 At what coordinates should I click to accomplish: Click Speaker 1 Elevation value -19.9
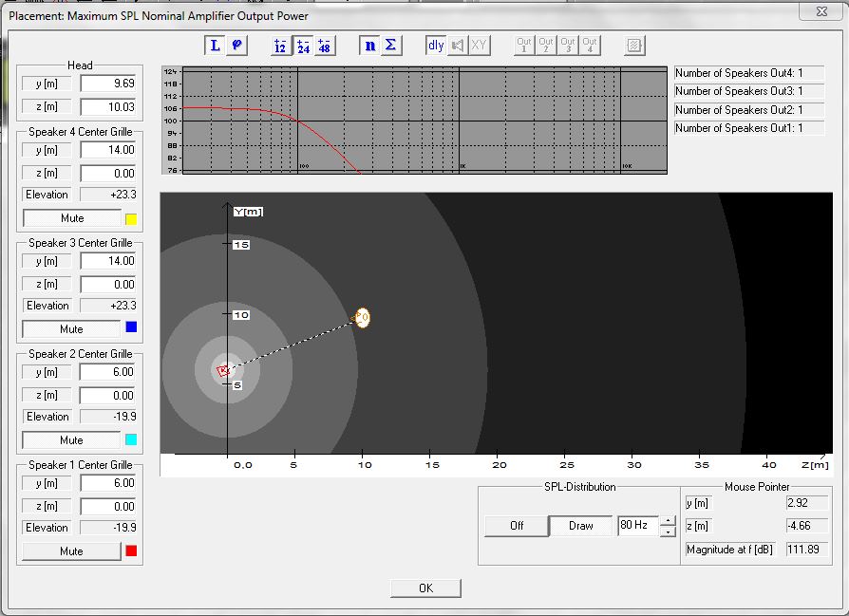coord(108,527)
